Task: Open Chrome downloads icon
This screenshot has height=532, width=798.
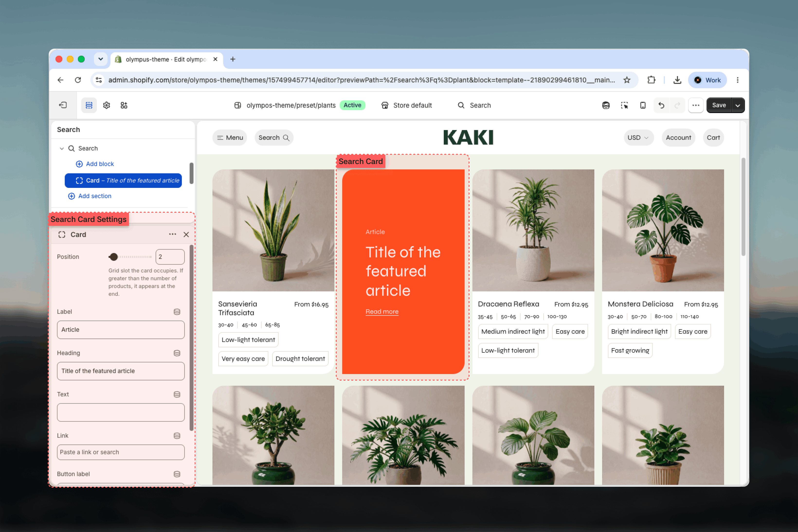Action: click(x=677, y=80)
